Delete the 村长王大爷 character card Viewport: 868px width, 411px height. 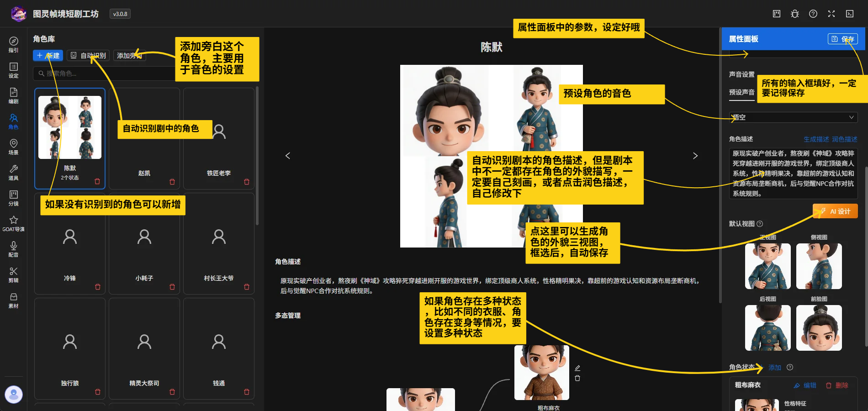pos(247,287)
